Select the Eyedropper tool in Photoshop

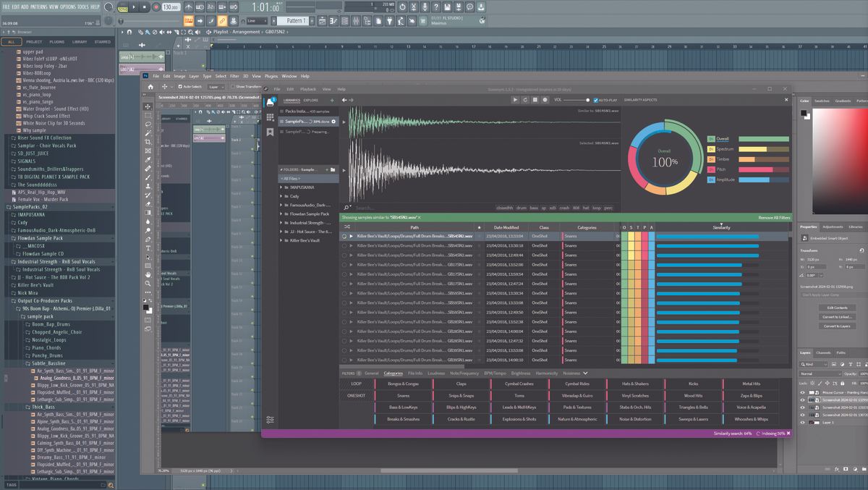pos(147,160)
